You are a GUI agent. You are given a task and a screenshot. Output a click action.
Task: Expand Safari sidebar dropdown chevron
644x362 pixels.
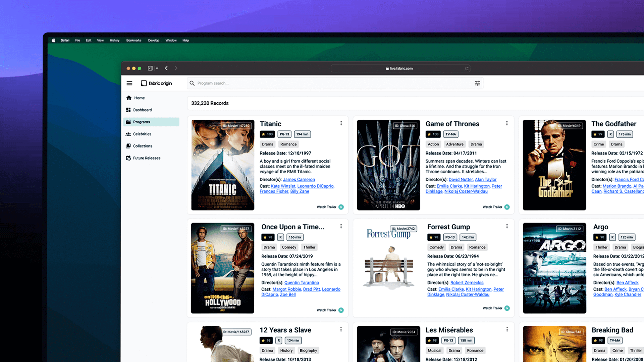[x=157, y=68]
